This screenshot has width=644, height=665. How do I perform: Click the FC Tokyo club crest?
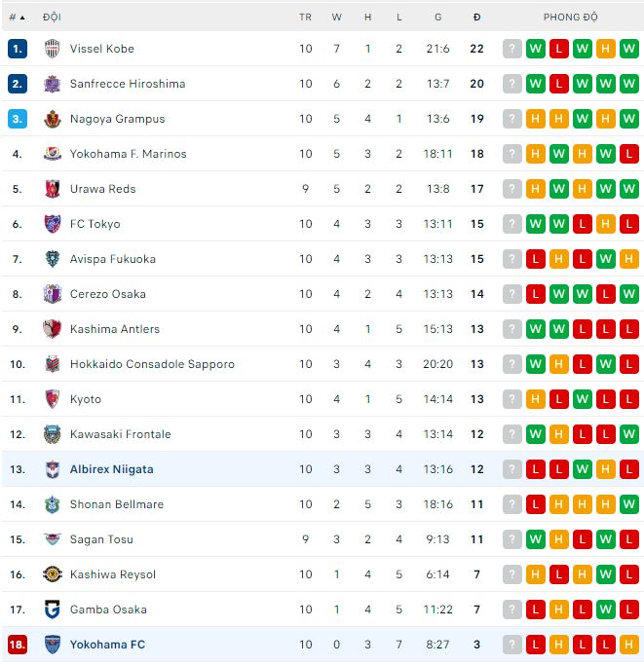53,224
